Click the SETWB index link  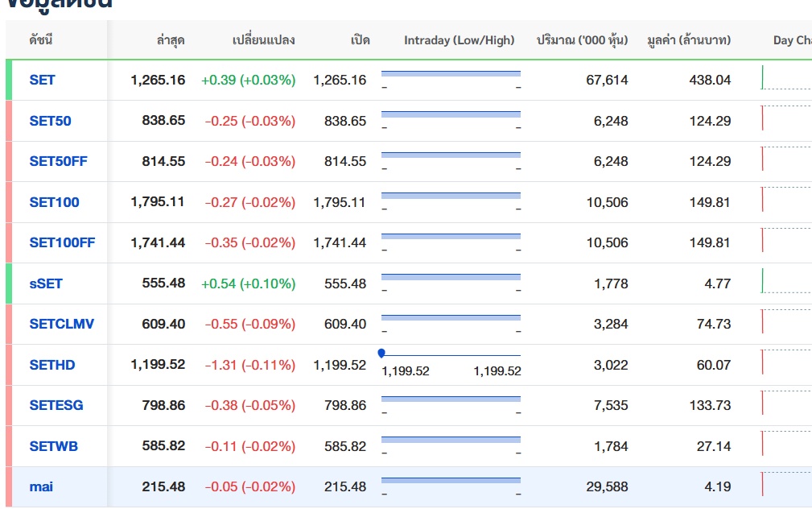pyautogui.click(x=54, y=446)
